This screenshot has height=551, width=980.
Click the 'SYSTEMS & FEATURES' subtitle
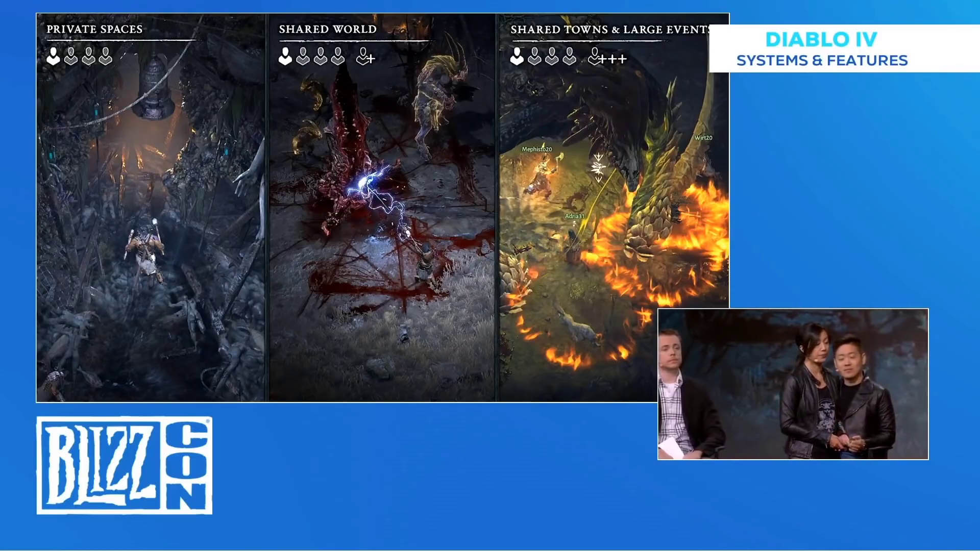click(822, 60)
